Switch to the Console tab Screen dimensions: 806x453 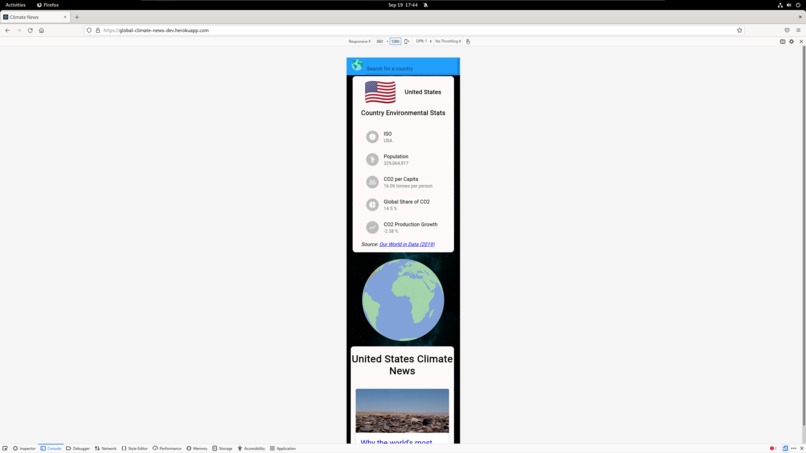coord(50,448)
